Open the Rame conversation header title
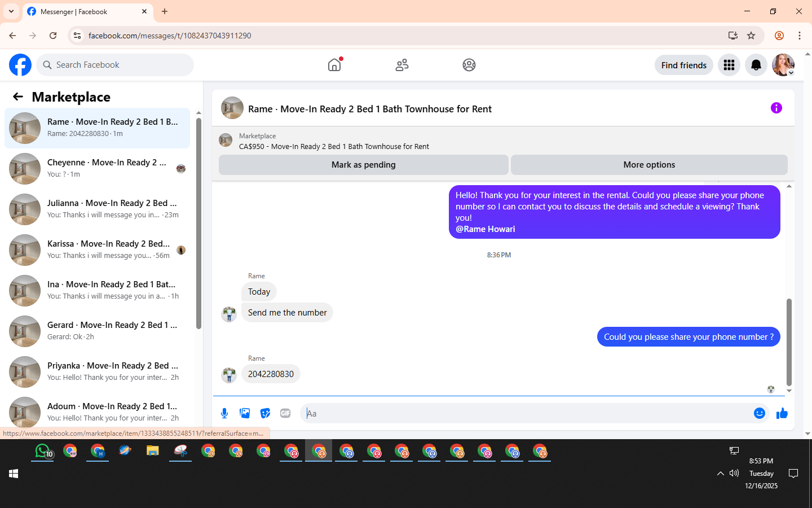This screenshot has width=812, height=508. [x=370, y=109]
